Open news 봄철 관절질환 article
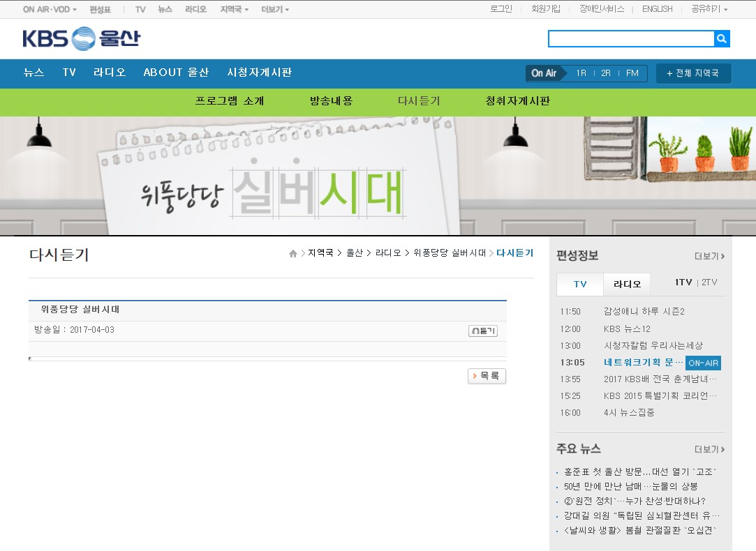Viewport: 756px width, 551px height. [x=640, y=530]
